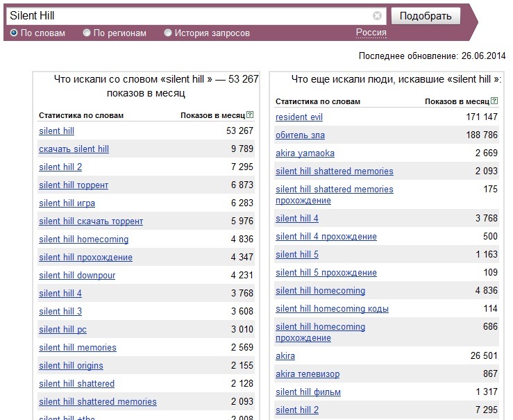The image size is (513, 420).
Task: Click the '9 789' count for скачать silent hill
Action: click(242, 149)
